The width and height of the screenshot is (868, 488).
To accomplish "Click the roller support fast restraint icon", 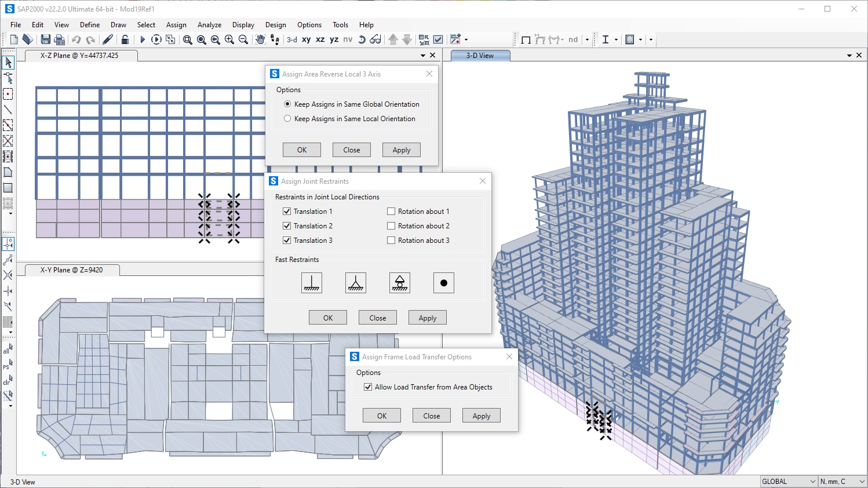I will 400,283.
